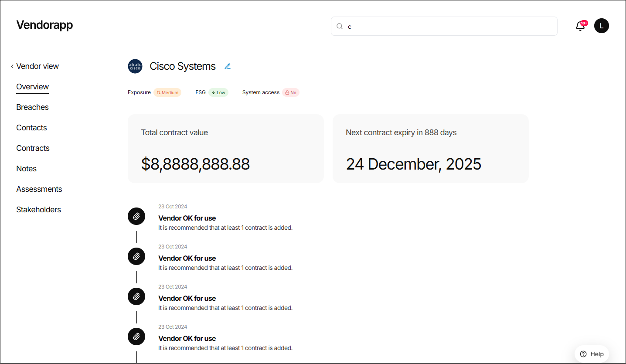Click the fourth timeline paperclip icon

click(x=136, y=337)
